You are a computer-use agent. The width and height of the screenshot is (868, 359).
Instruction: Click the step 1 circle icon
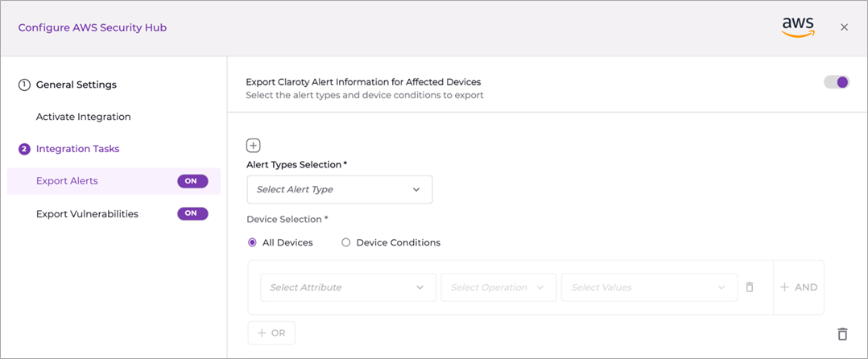(24, 85)
